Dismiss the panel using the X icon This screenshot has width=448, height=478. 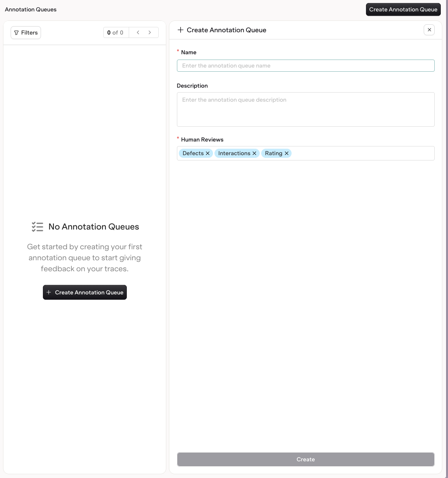pos(429,30)
